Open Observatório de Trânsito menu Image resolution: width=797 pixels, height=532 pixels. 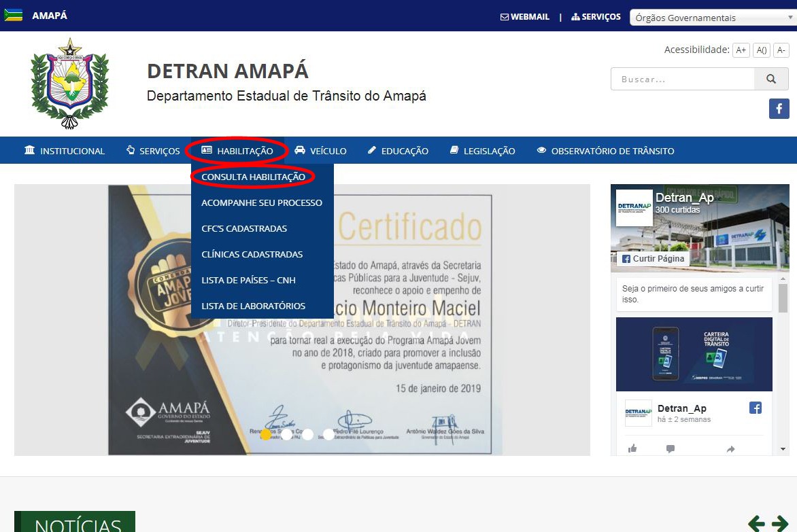pos(606,151)
